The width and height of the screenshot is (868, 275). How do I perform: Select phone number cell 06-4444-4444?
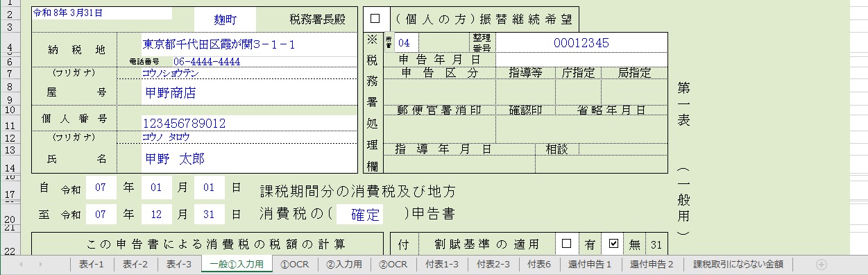coord(265,62)
